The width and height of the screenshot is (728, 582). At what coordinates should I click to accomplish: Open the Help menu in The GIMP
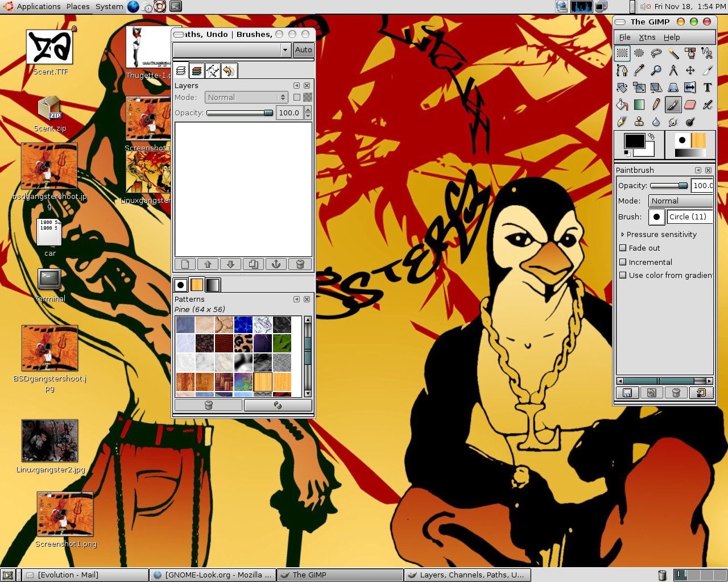click(672, 38)
